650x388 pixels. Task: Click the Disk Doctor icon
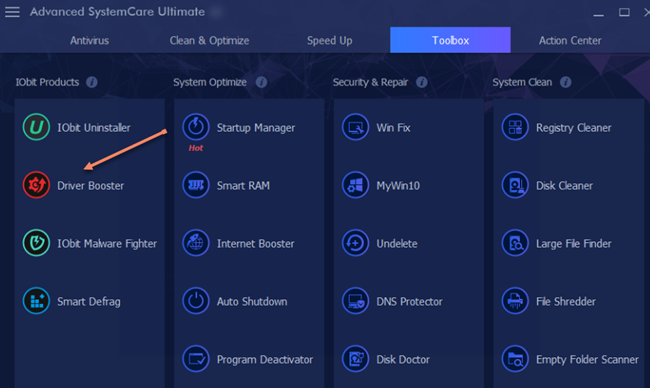tap(355, 359)
